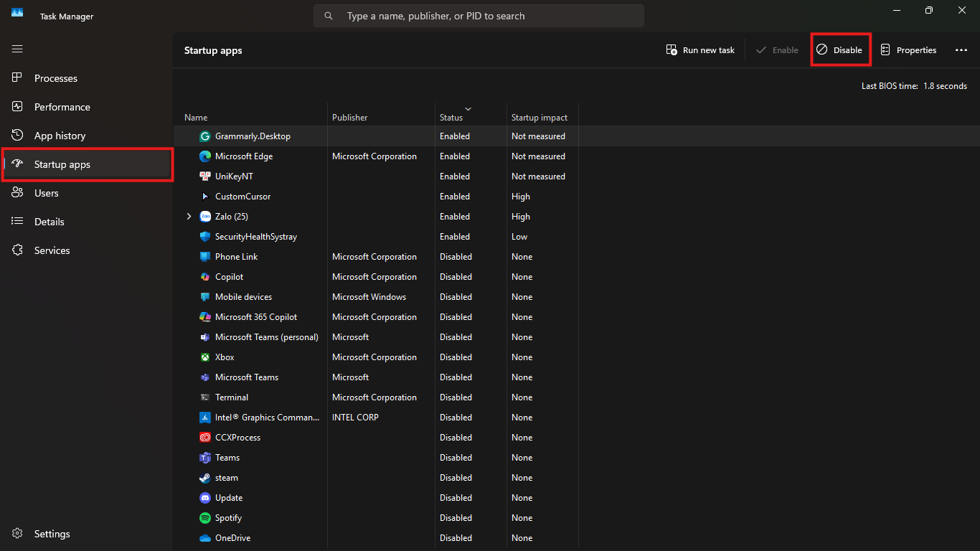Screen dimensions: 980x551
Task: Click the Discord Update icon
Action: [x=204, y=498]
